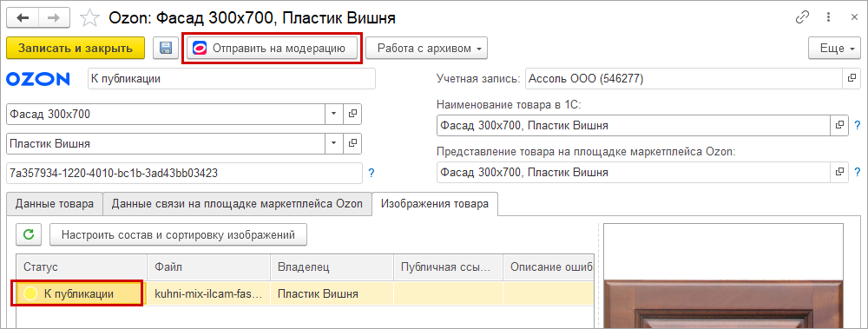868x329 pixels.
Task: Select the Изображения товара tab
Action: click(x=435, y=203)
